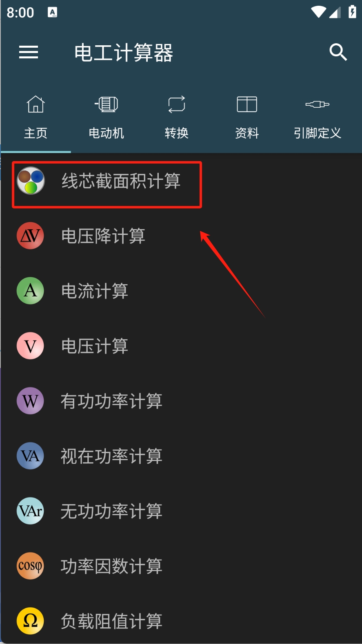
Task: Tap the purple W active power icon
Action: click(30, 401)
